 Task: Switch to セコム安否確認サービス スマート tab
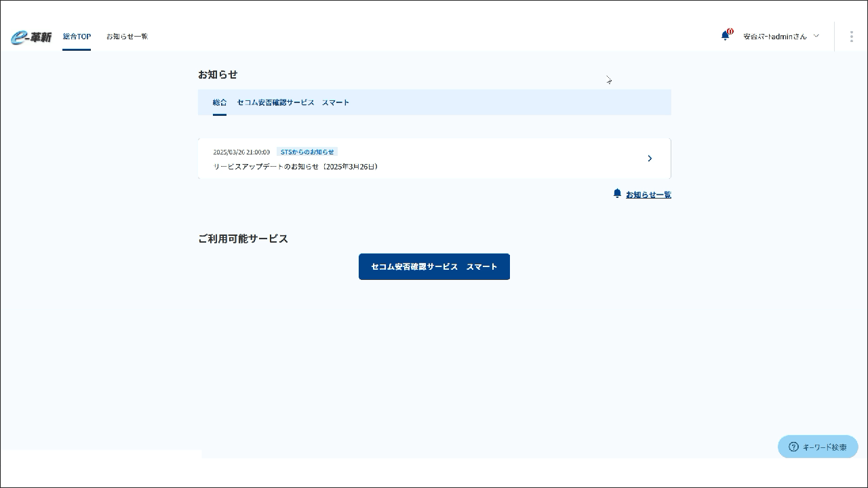293,102
